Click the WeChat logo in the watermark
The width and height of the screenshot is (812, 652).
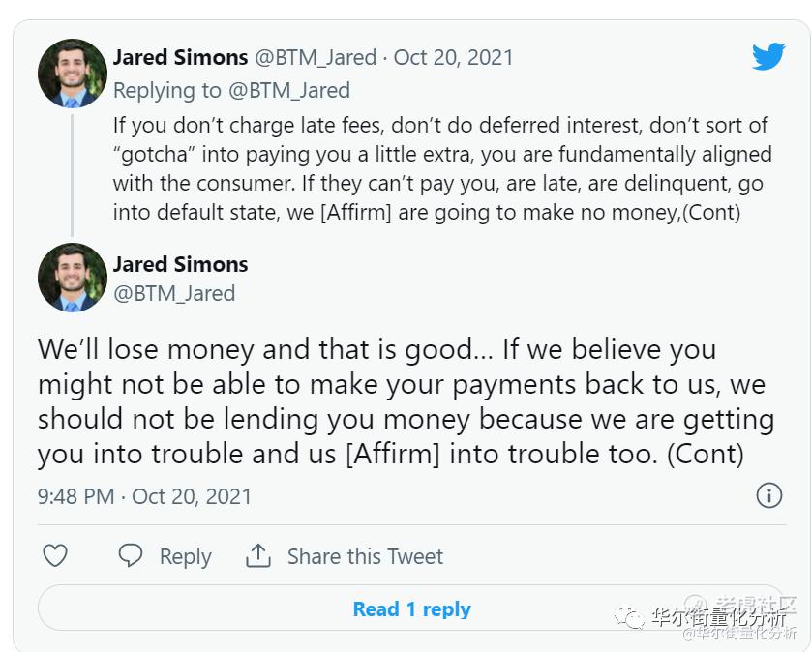(632, 617)
